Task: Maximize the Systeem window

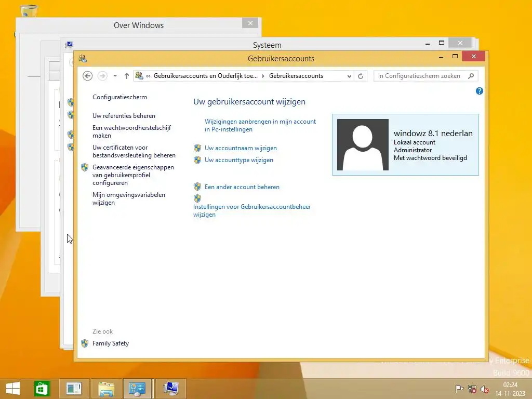Action: [442, 43]
